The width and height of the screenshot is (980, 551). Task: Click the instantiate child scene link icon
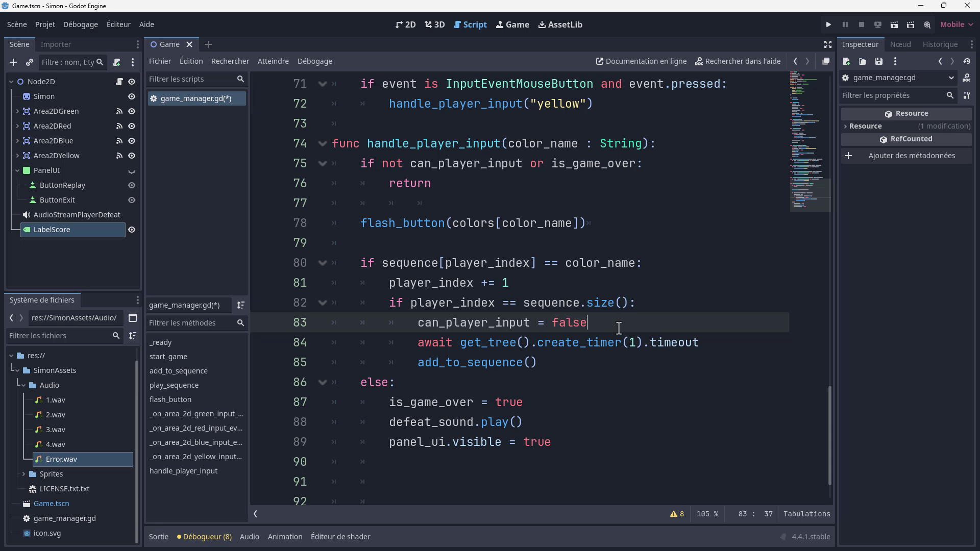(x=29, y=62)
